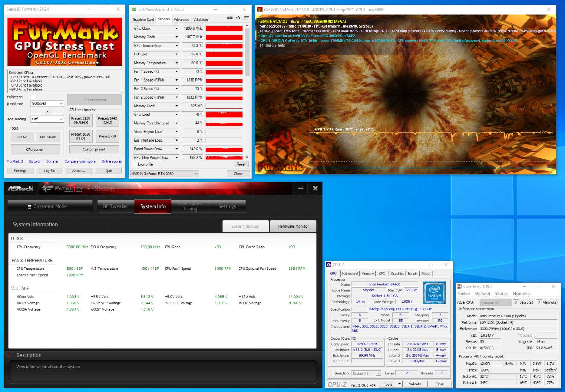Click the GPU Temperature value 75.8 °C
The height and width of the screenshot is (392, 565).
point(192,46)
